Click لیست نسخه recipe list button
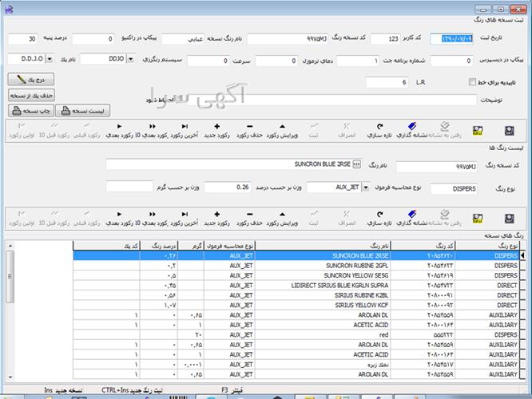Viewport: 532px width, 399px height. (83, 111)
